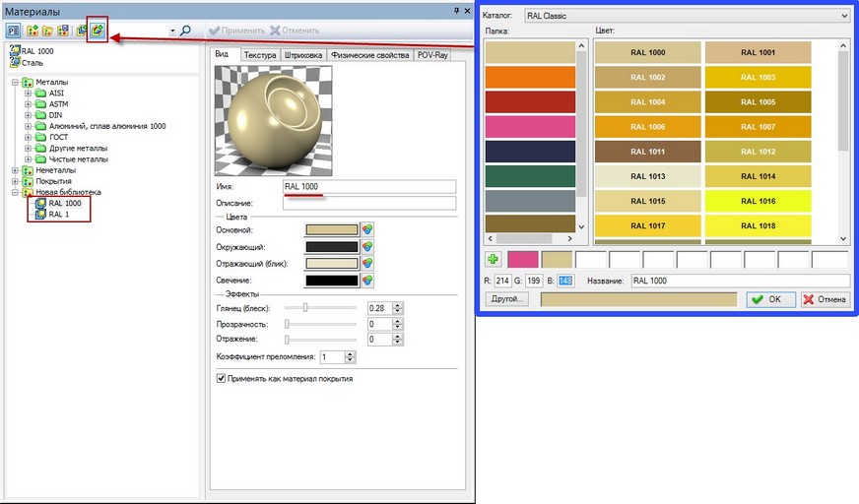Expand the Неметаллы library node
This screenshot has height=504, width=859.
coord(16,170)
